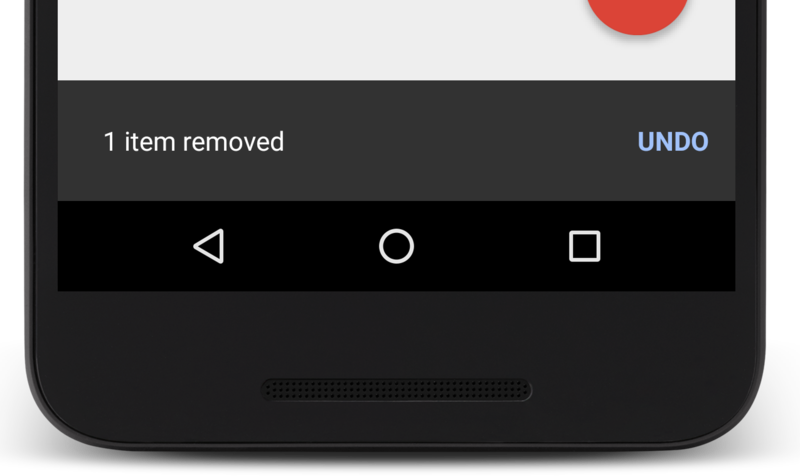Click the word "removed" in the snackbar

233,142
